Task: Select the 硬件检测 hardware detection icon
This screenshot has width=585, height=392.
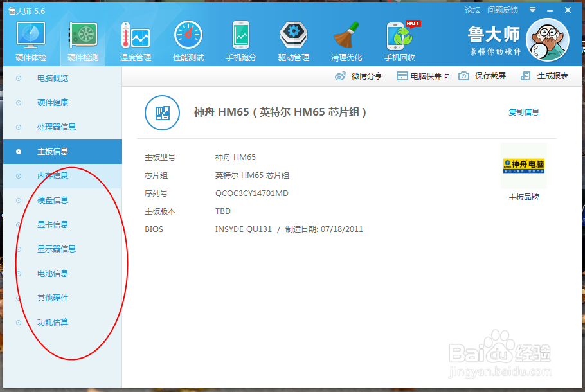Action: (83, 35)
